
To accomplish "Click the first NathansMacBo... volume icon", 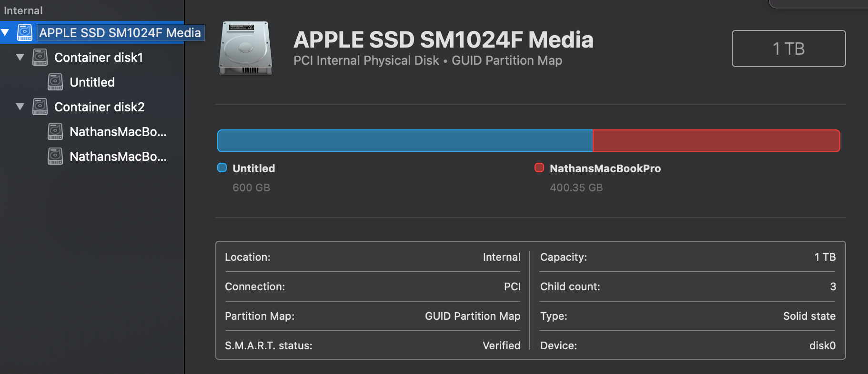I will pyautogui.click(x=55, y=132).
